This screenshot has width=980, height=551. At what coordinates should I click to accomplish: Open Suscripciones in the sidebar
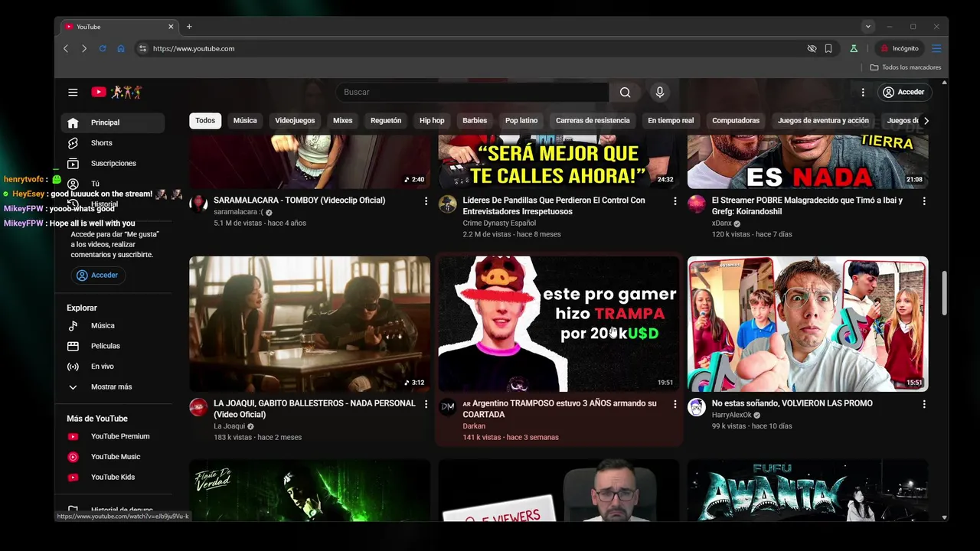(113, 164)
